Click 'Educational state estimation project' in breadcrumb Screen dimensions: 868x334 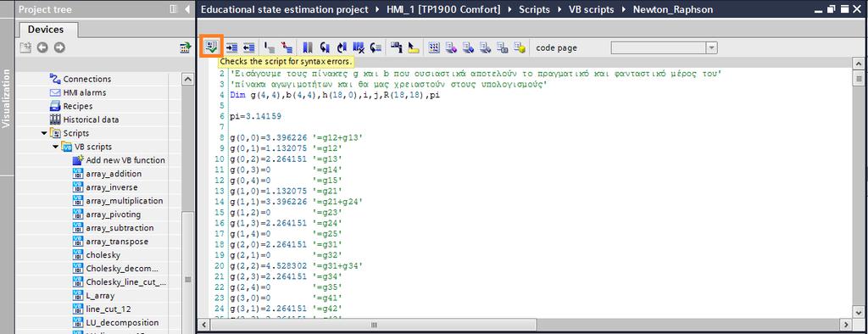[x=284, y=9]
